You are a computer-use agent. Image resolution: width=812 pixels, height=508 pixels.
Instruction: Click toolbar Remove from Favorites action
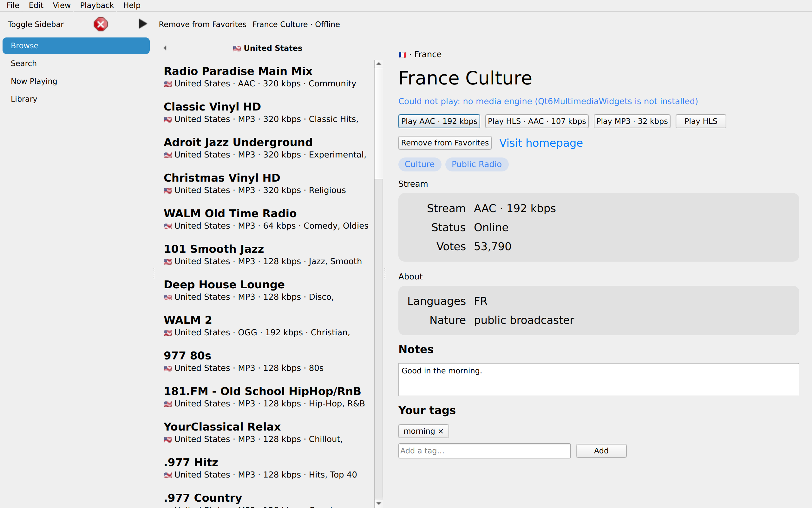tap(202, 24)
